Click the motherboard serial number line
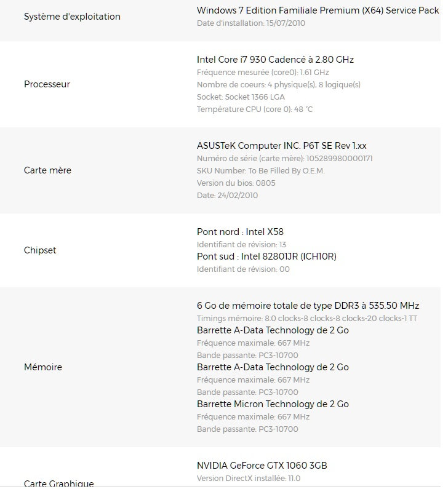The width and height of the screenshot is (448, 489). [284, 159]
